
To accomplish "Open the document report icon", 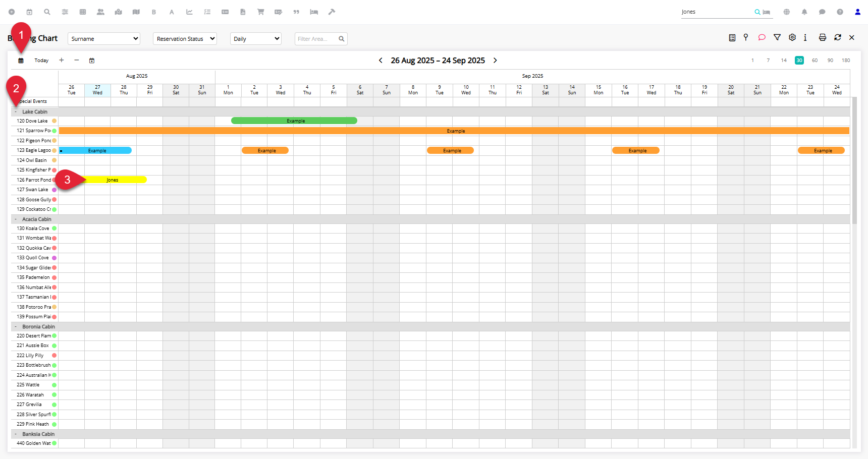I will [x=243, y=12].
